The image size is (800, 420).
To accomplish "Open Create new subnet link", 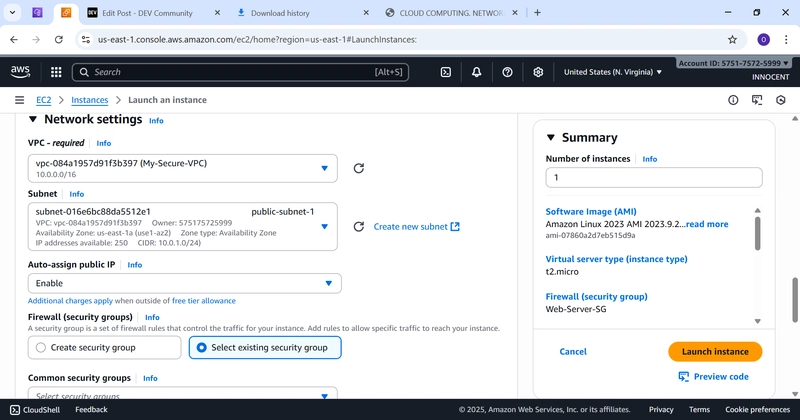I will [416, 227].
